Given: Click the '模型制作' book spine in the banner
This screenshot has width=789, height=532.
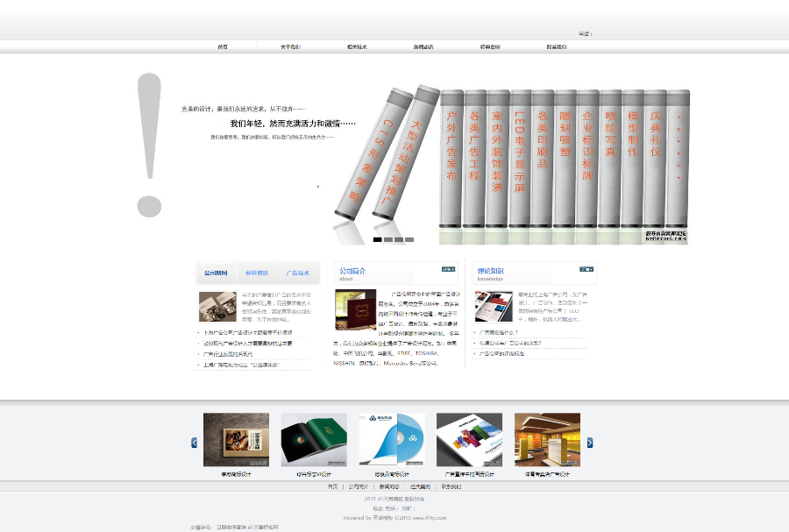Looking at the screenshot, I should point(632,159).
